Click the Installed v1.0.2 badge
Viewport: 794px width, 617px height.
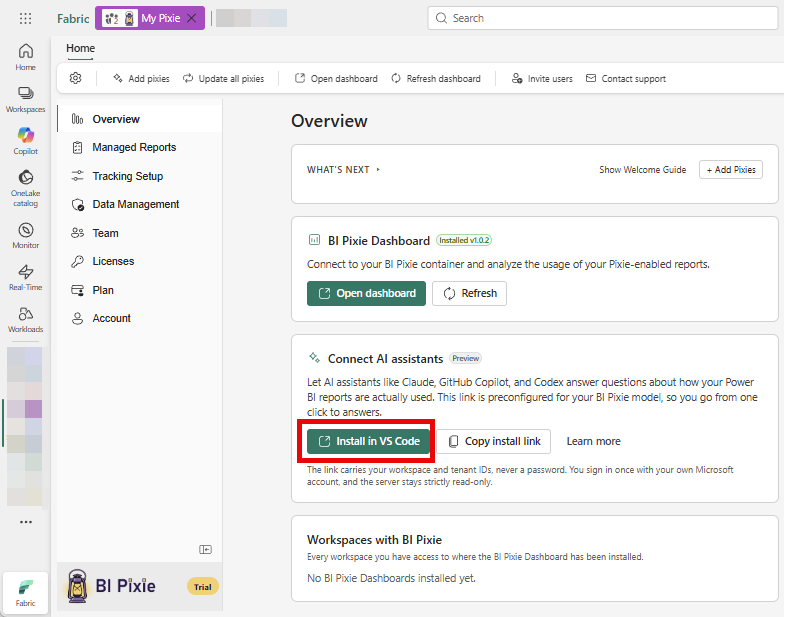[x=464, y=240]
